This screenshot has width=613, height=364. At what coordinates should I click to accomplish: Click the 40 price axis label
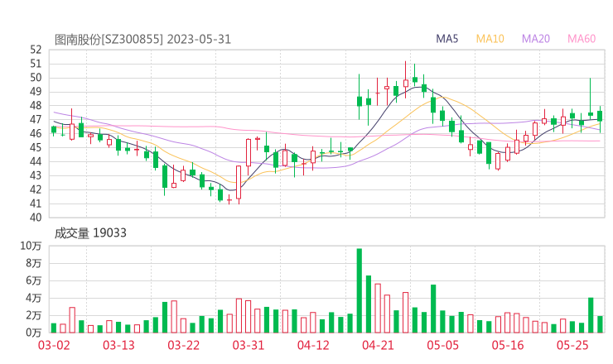(36, 217)
